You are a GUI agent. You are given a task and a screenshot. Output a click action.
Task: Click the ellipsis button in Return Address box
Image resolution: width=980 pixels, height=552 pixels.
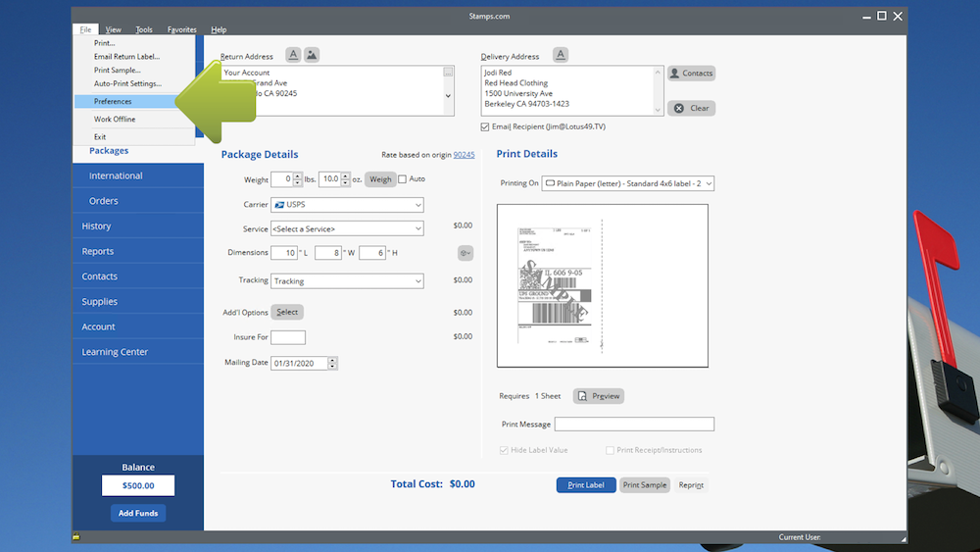coord(449,72)
